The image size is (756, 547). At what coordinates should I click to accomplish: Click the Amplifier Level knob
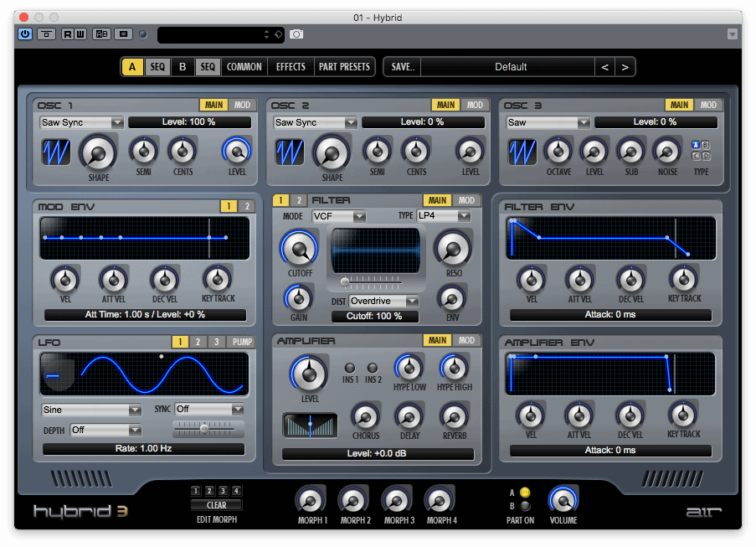click(309, 374)
